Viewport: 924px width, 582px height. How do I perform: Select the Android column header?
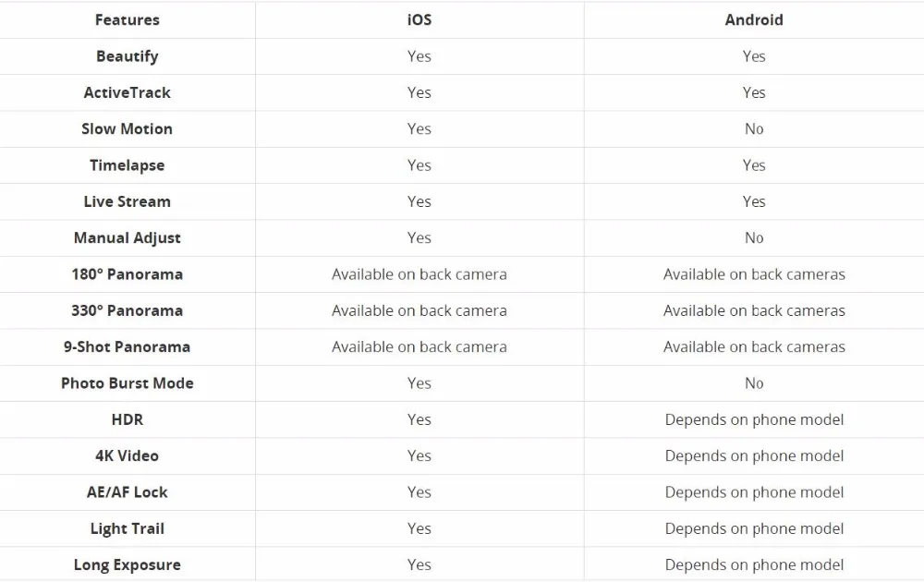click(754, 20)
